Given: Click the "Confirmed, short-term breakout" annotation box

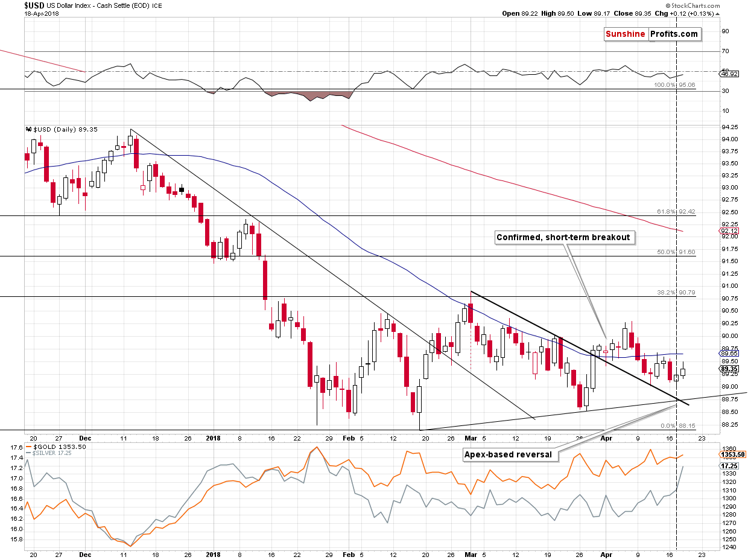Looking at the screenshot, I should coord(565,238).
